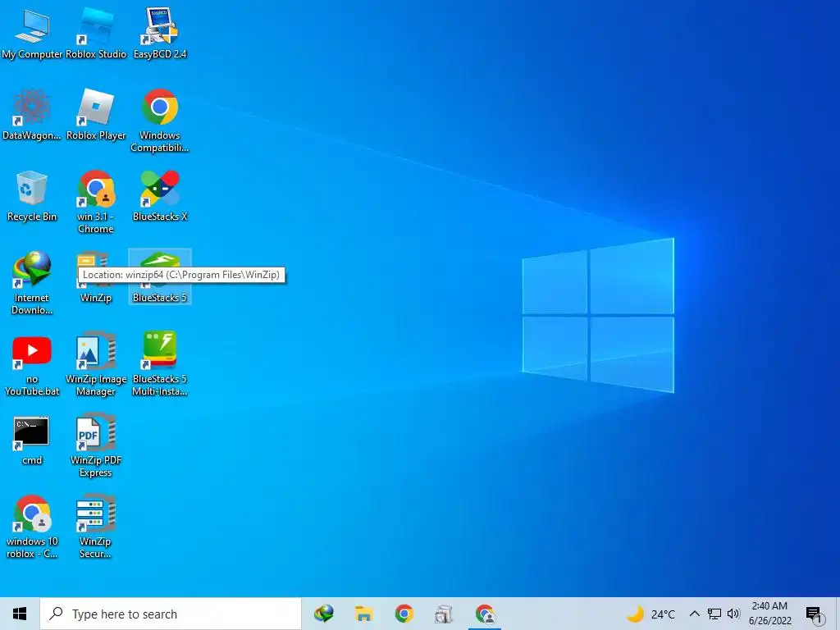Switch to the active Chrome profile window in taskbar
The width and height of the screenshot is (840, 630).
pos(485,614)
